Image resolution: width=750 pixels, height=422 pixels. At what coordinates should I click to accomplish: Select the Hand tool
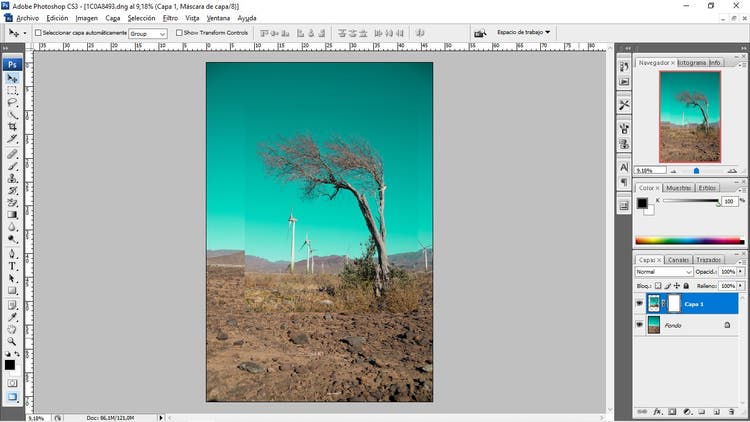(x=12, y=329)
